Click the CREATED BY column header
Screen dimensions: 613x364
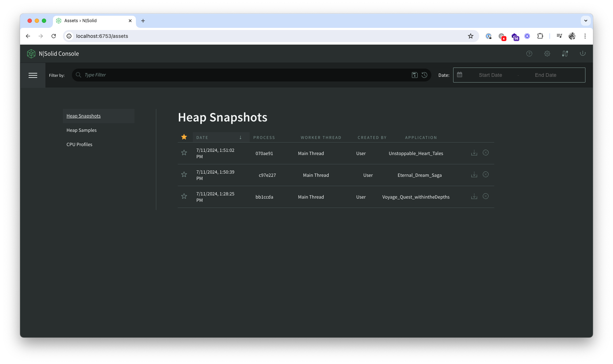pos(372,138)
